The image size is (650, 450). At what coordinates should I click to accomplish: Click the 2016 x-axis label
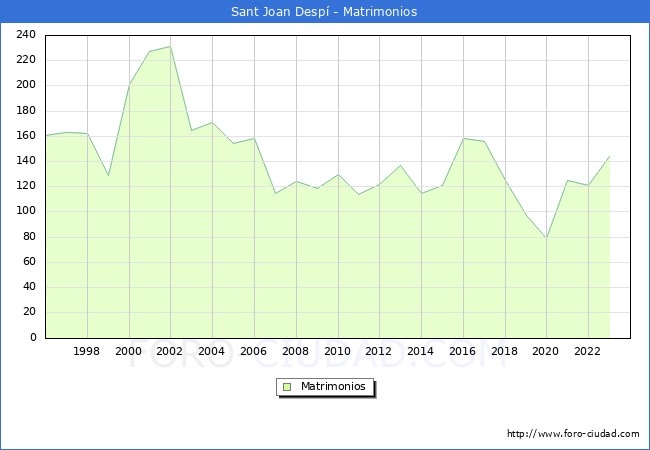(463, 351)
